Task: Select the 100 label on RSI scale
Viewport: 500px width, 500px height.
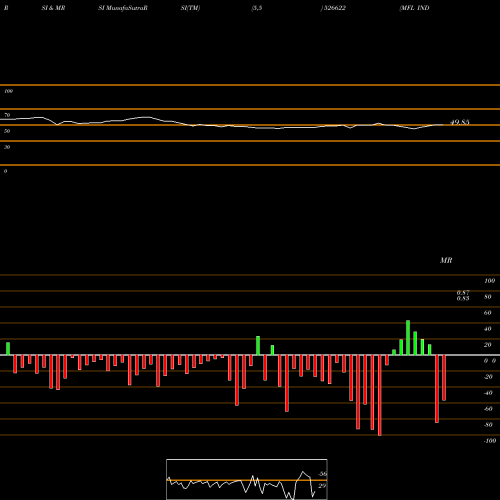Action: [x=8, y=91]
